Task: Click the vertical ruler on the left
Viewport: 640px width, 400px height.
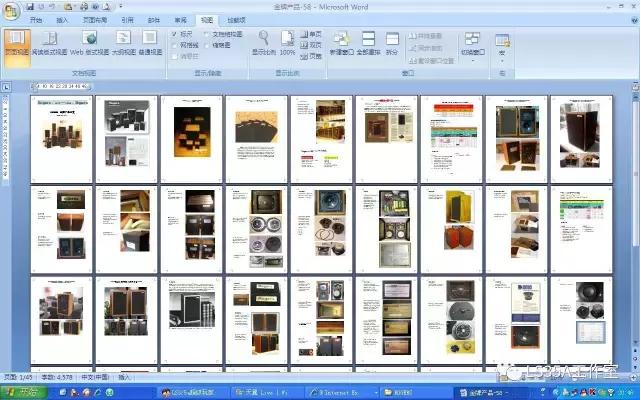Action: click(x=6, y=140)
